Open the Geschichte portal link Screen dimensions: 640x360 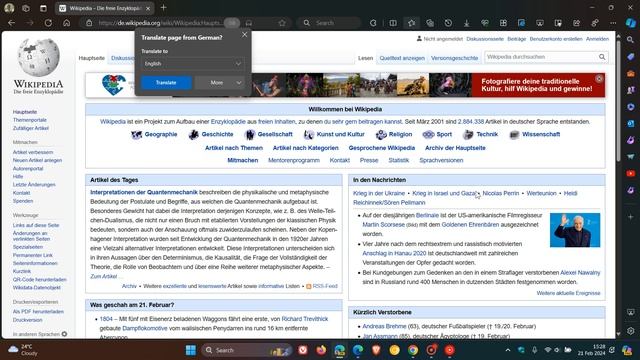[217, 134]
